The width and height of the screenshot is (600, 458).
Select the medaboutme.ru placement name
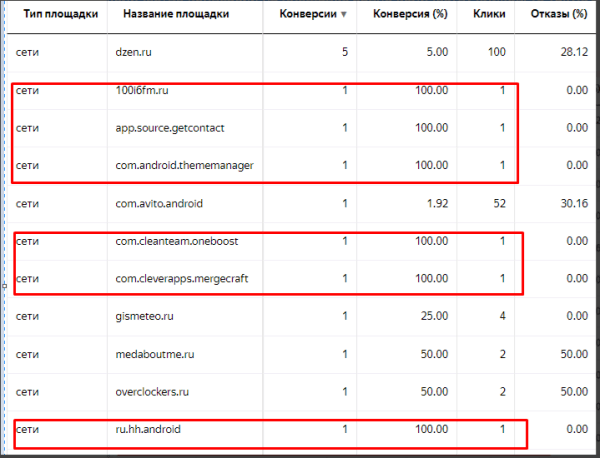155,354
